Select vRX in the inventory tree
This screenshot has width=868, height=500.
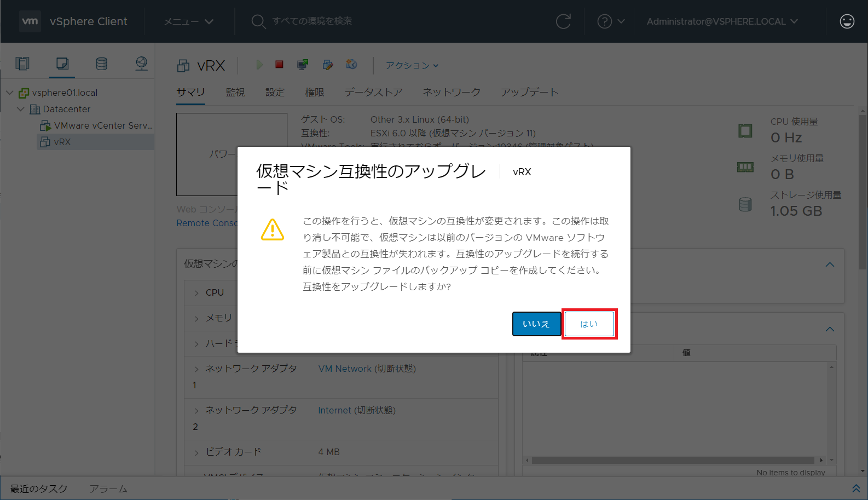pyautogui.click(x=62, y=142)
